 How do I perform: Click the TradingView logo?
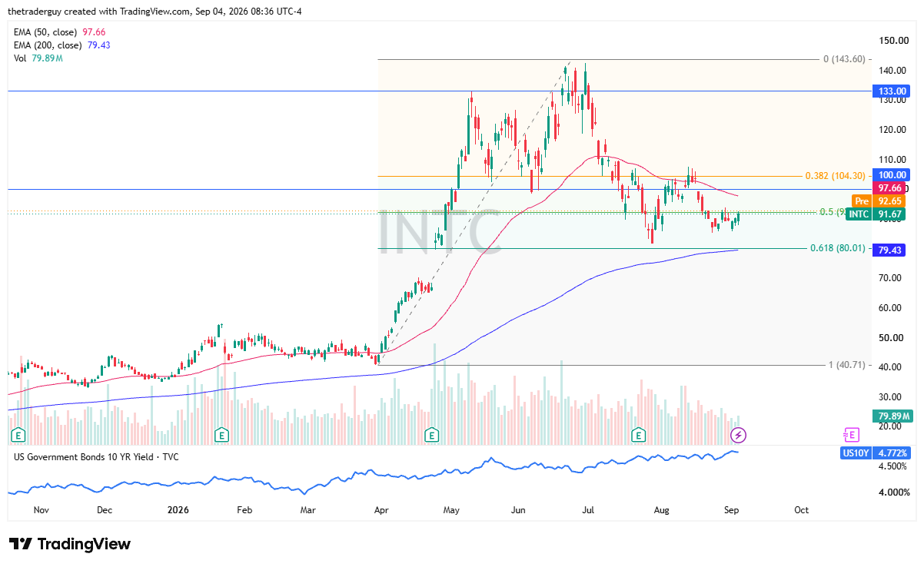[x=69, y=544]
